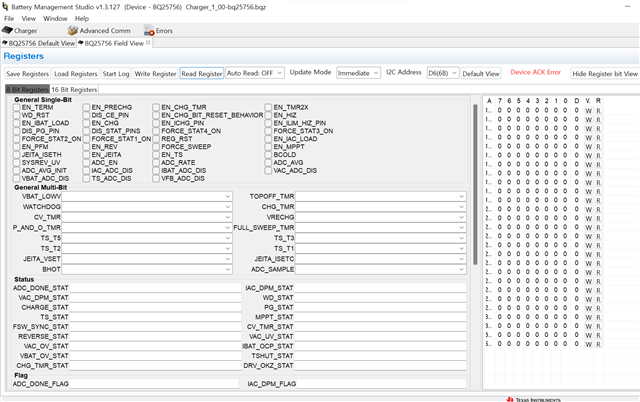Open the File menu

coord(9,18)
